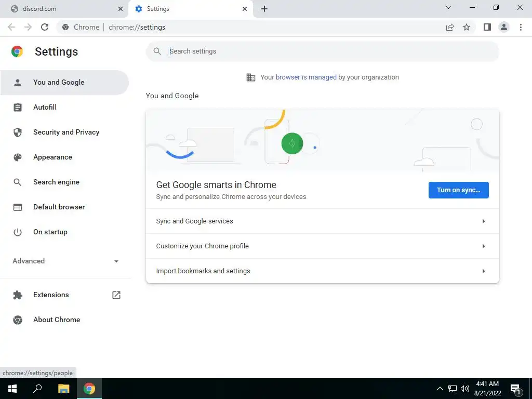Expand the Advanced settings section
Viewport: 532px width, 399px height.
(65, 261)
